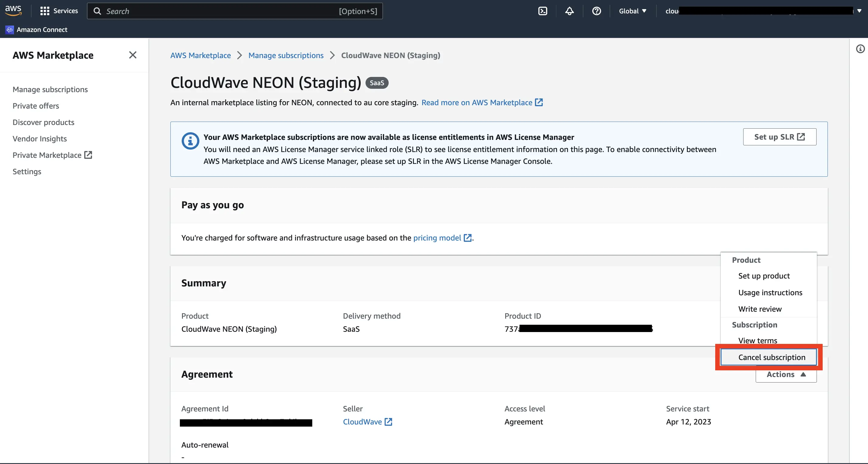Click the help question mark icon

coord(597,11)
